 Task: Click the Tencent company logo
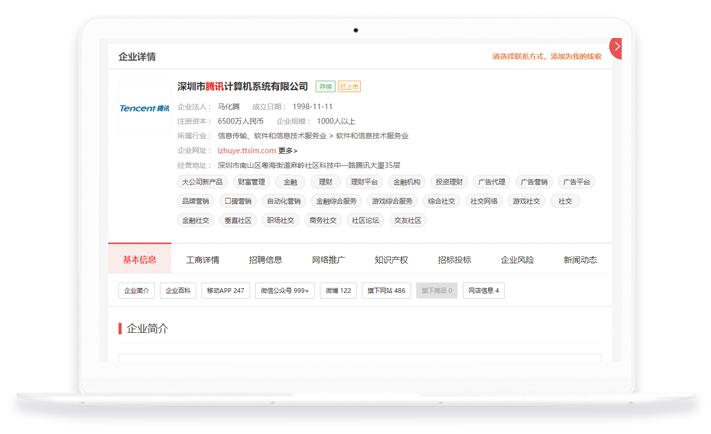144,108
